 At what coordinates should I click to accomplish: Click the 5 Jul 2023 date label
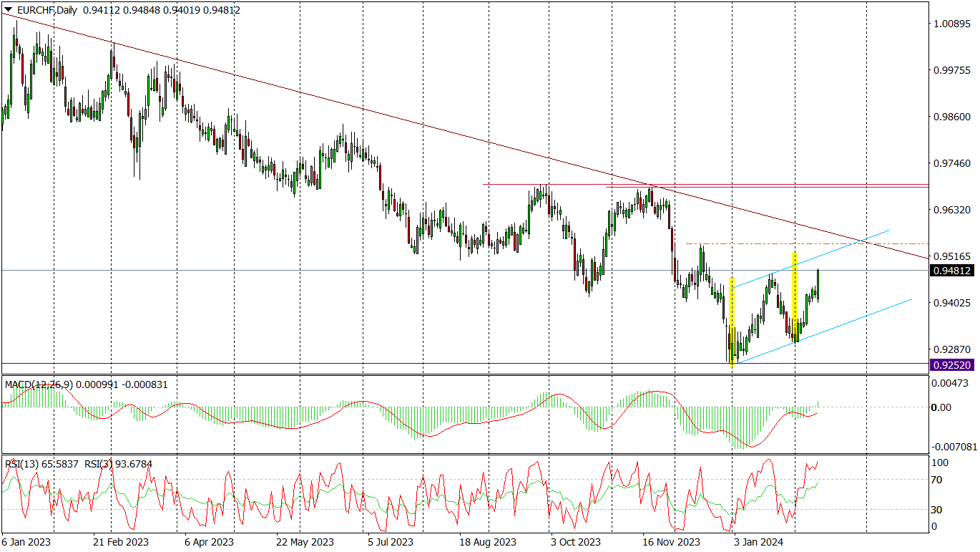pos(391,542)
